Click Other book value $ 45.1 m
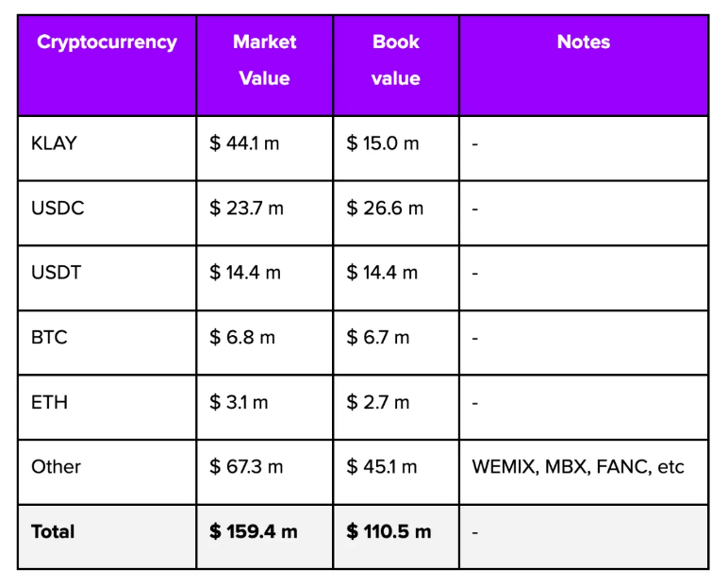Screen dimensions: 728x586 [x=382, y=466]
